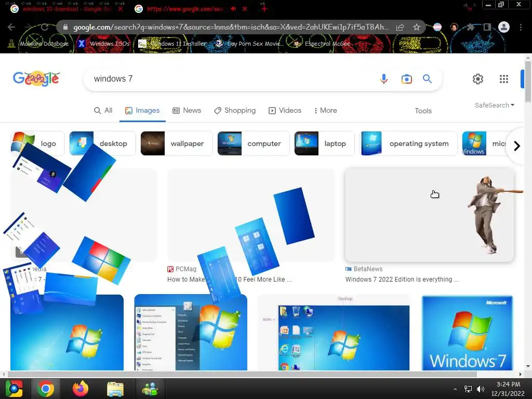Viewport: 532px width, 399px height.
Task: Open Chrome extensions puzzle icon
Action: (x=471, y=27)
